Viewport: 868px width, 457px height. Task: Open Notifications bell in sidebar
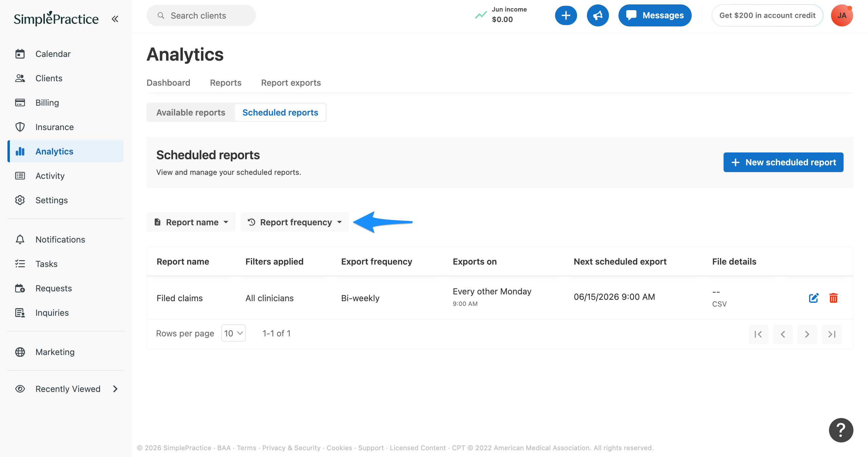pyautogui.click(x=65, y=240)
